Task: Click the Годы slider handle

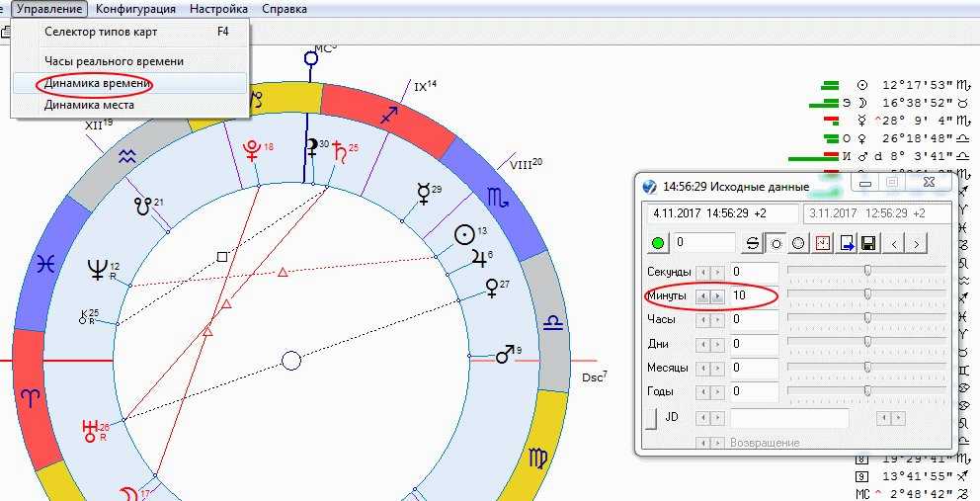Action: click(x=868, y=389)
